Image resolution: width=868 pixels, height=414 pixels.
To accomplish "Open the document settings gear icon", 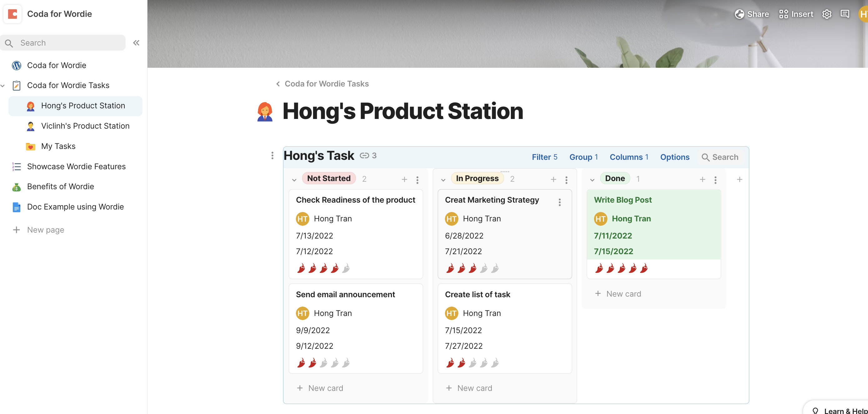I will point(826,14).
